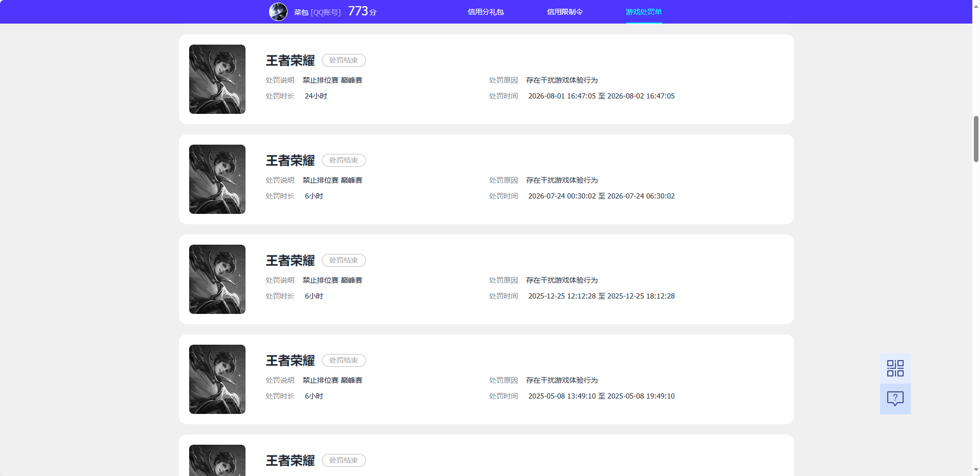Viewport: 980px width, 476px height.
Task: Click 6小时 duration in the 2026-07-24 record
Action: 314,196
